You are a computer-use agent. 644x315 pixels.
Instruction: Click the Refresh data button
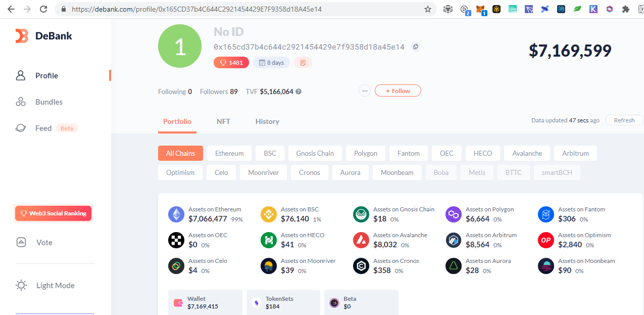tap(624, 120)
